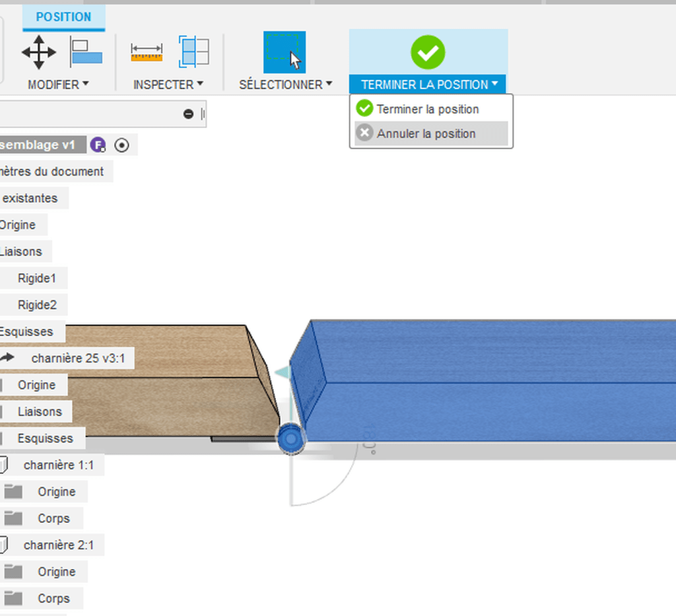This screenshot has width=676, height=616.
Task: Click the folder icon beside charnière 1:1 Corps
Action: tap(13, 518)
